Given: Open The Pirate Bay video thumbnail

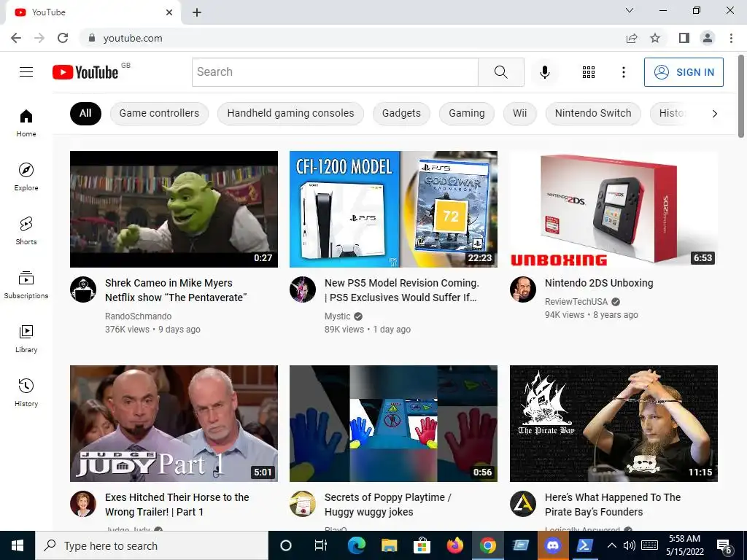Looking at the screenshot, I should tap(614, 424).
